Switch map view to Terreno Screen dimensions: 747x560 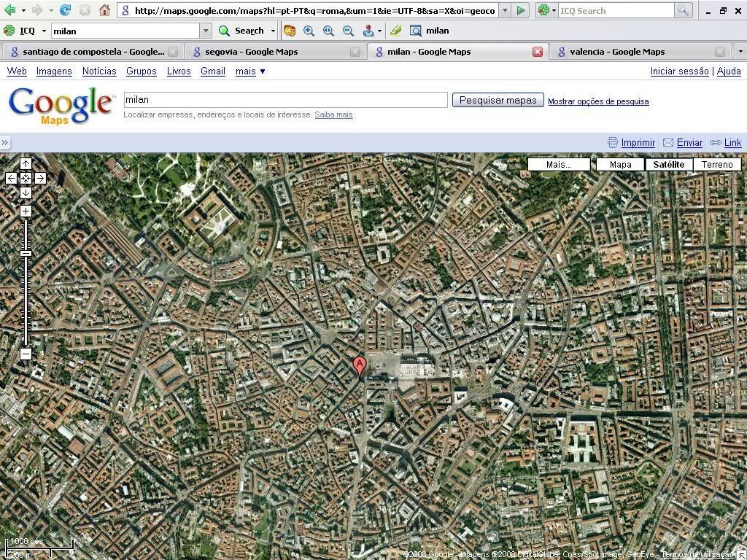(717, 164)
